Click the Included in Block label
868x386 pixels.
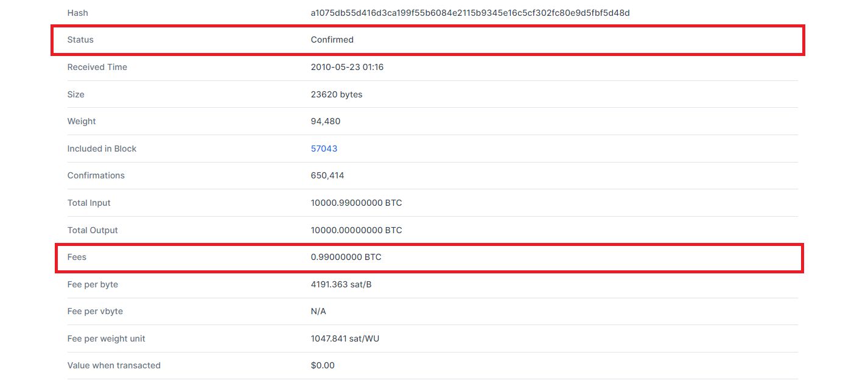pyautogui.click(x=102, y=149)
